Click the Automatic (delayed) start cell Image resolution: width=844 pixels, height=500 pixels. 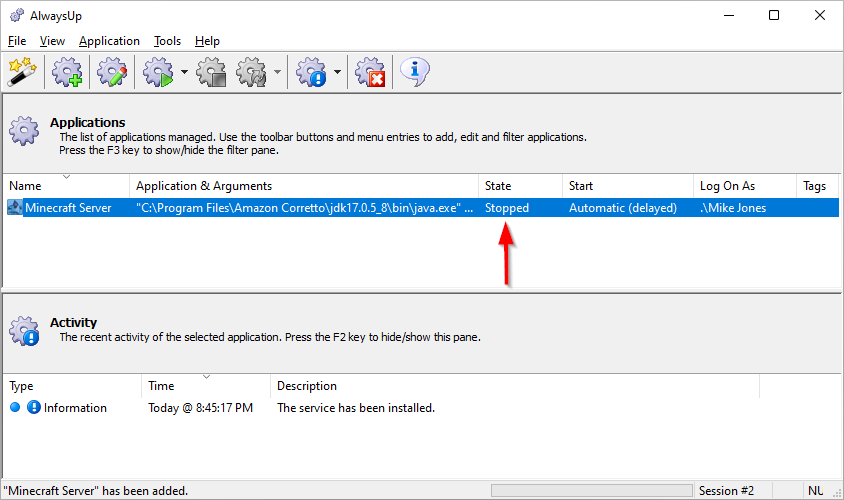pos(623,208)
